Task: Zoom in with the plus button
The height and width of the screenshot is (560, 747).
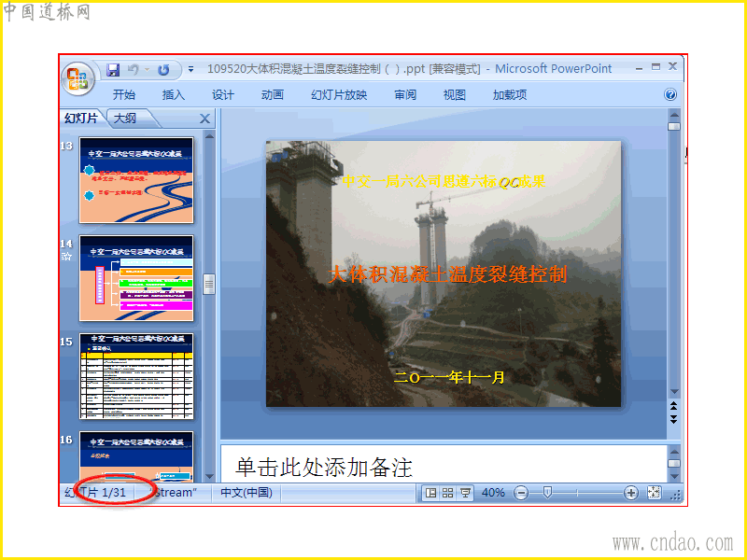Action: pyautogui.click(x=631, y=493)
